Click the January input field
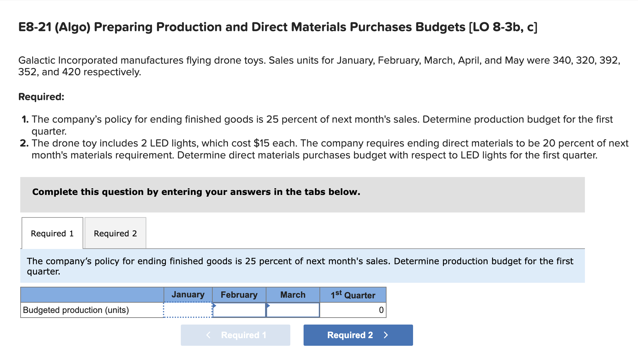The width and height of the screenshot is (638, 364). click(187, 310)
